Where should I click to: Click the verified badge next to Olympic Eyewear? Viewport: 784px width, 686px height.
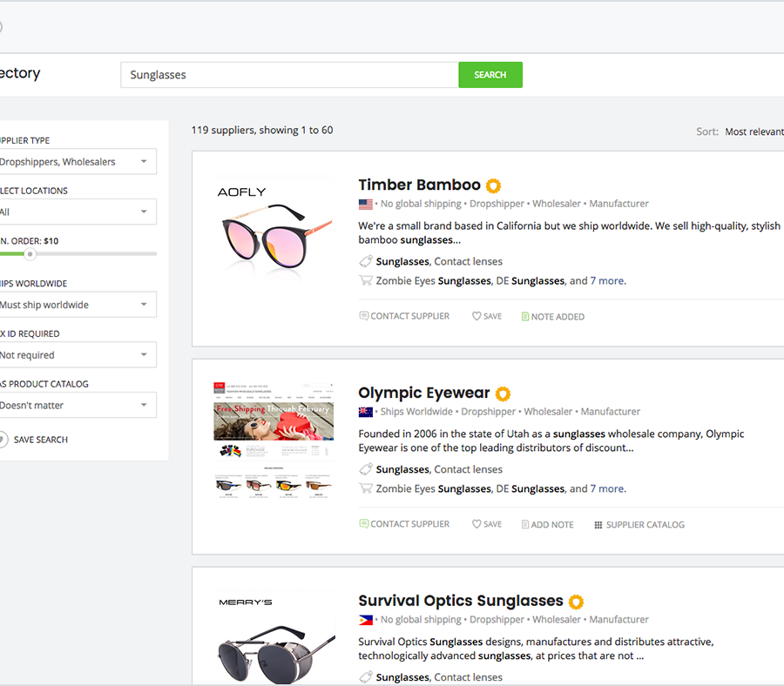(503, 393)
